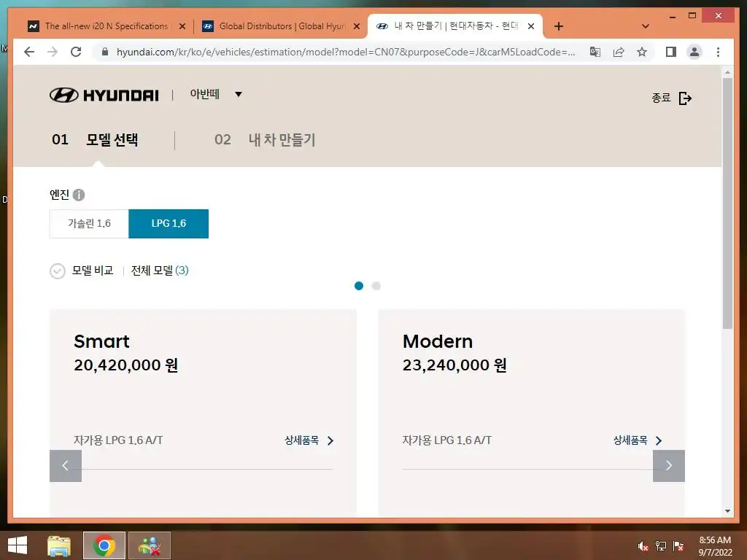The width and height of the screenshot is (747, 560).
Task: Select first carousel page dot
Action: click(x=359, y=286)
